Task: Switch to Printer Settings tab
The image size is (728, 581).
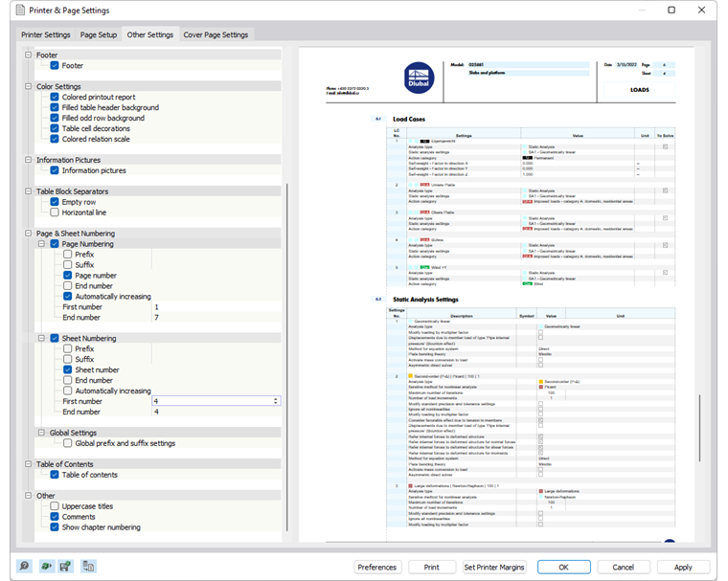Action: point(46,34)
